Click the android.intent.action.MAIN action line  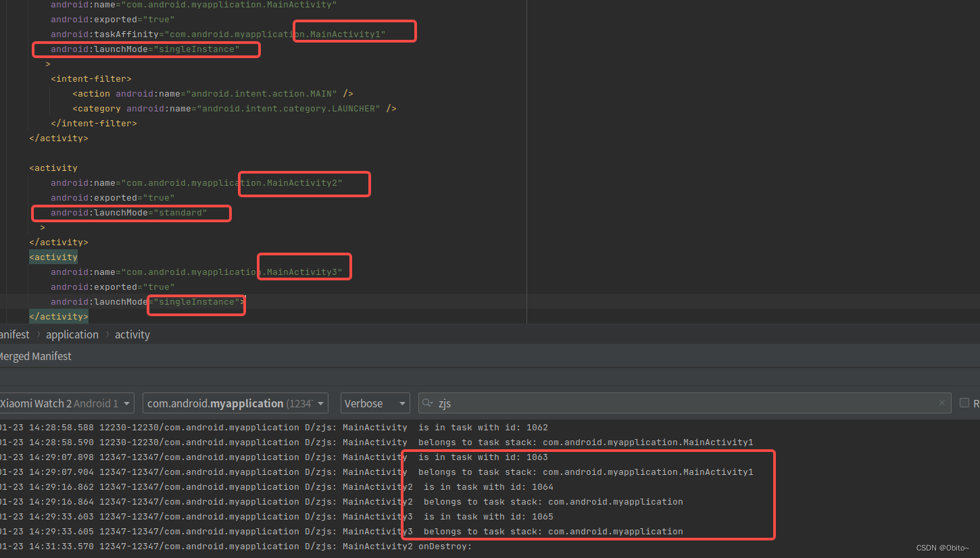pos(213,94)
